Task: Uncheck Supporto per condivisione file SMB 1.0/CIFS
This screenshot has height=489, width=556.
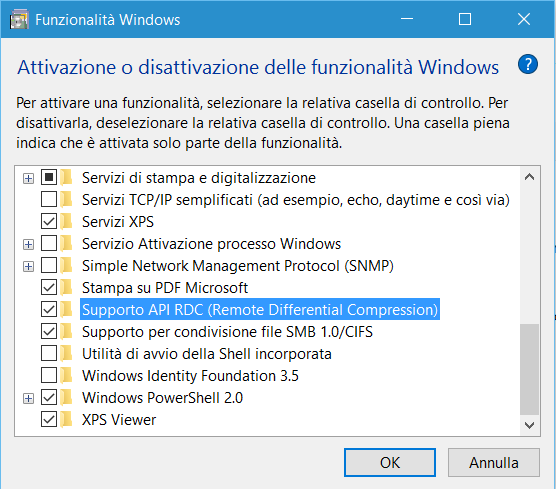Action: click(49, 331)
